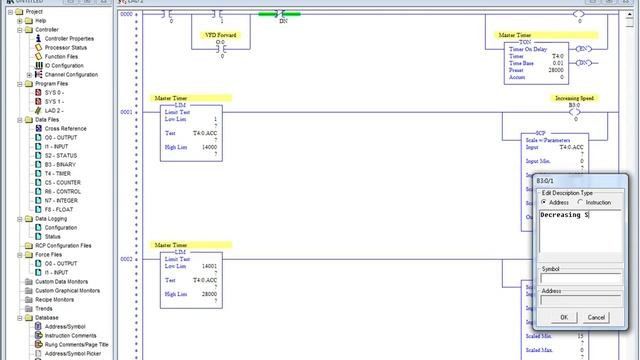This screenshot has height=360, width=640.
Task: Open the Address/Symbol database icon
Action: 38,326
